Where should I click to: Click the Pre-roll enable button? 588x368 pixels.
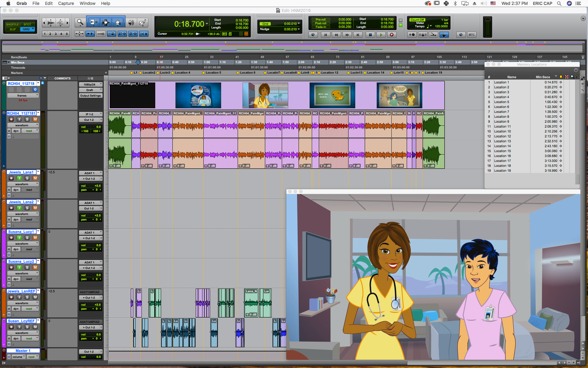click(321, 19)
